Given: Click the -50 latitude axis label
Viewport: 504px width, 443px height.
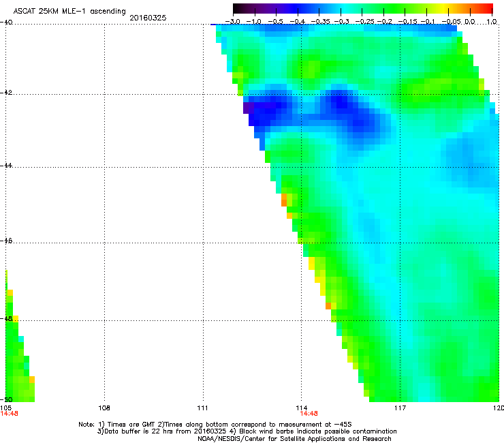Looking at the screenshot, I should click(x=6, y=399).
